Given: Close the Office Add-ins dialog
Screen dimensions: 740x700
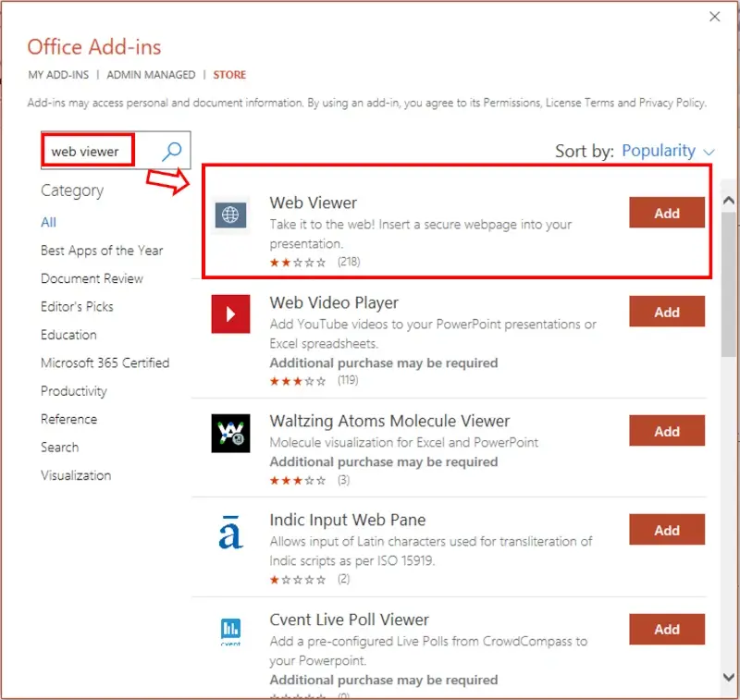Looking at the screenshot, I should click(x=714, y=17).
